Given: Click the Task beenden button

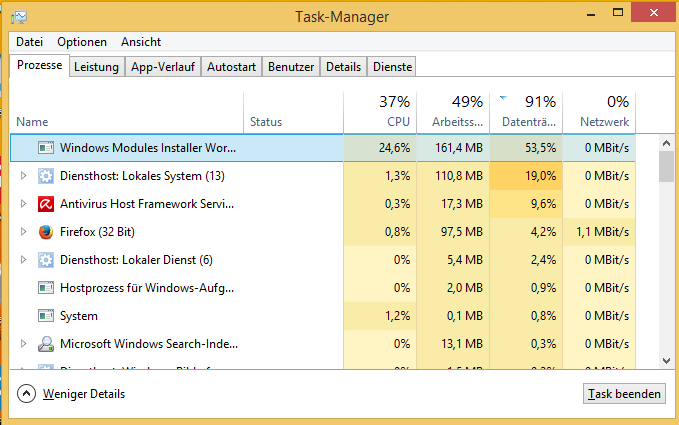Looking at the screenshot, I should (x=623, y=394).
